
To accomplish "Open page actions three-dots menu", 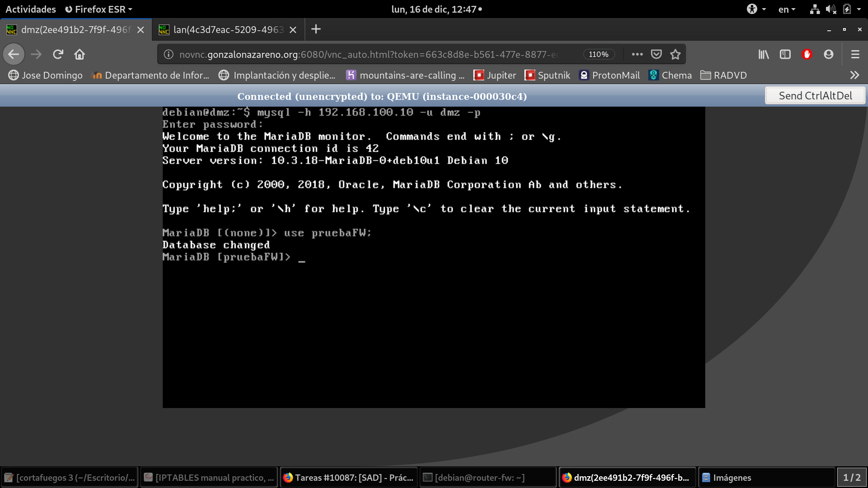I will click(637, 54).
